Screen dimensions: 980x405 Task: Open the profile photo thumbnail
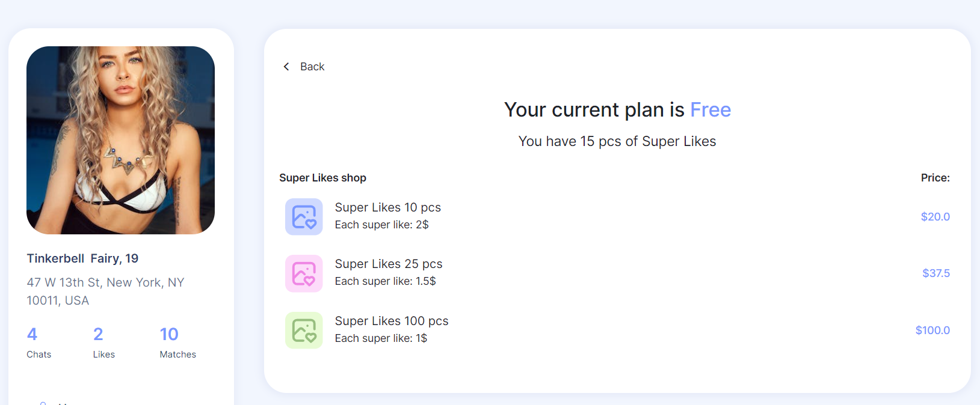[x=120, y=140]
